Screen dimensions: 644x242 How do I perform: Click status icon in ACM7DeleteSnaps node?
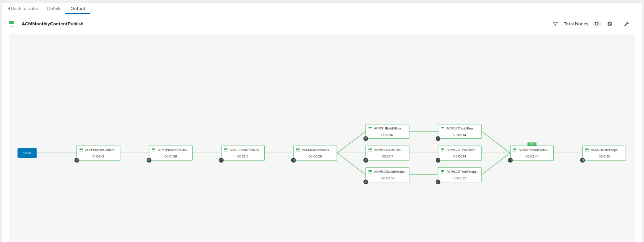point(587,150)
